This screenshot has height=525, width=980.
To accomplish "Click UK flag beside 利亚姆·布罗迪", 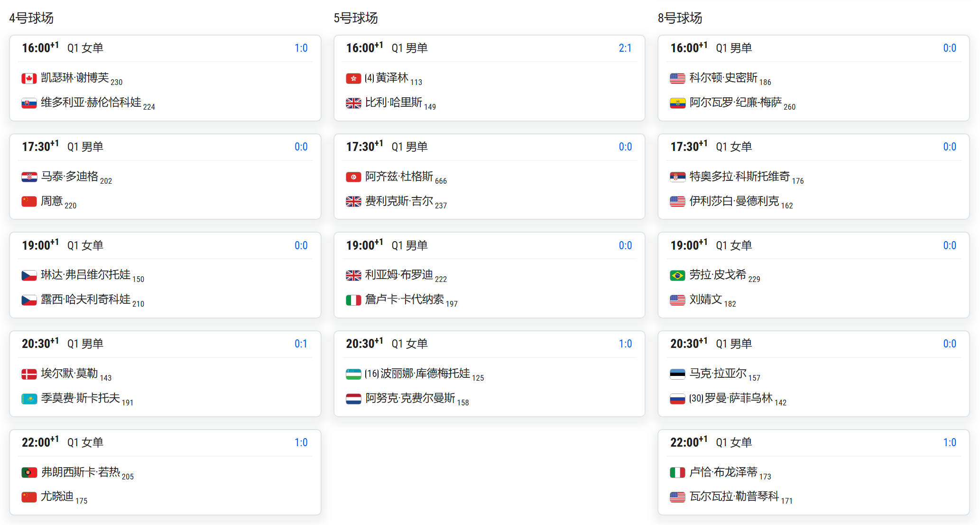I will tap(353, 275).
